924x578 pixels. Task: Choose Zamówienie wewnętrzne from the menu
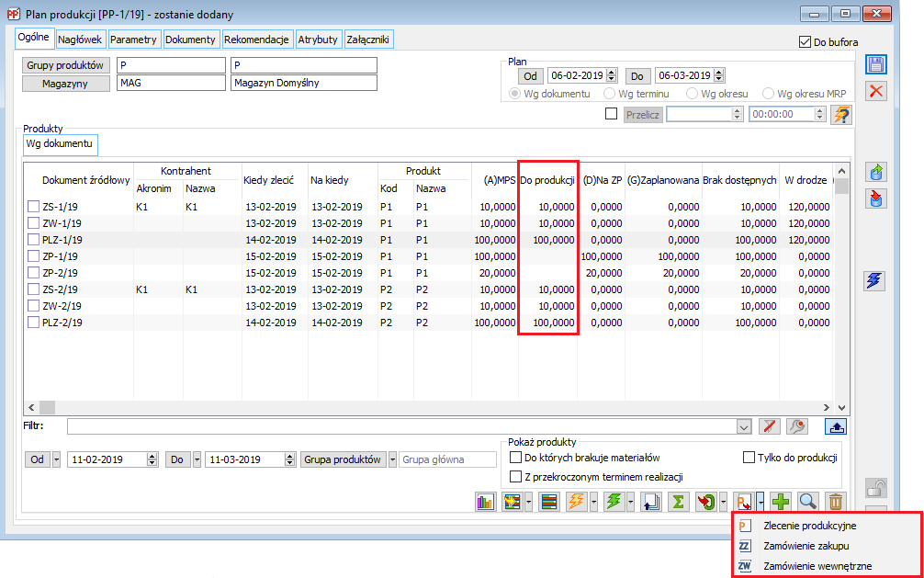click(x=817, y=566)
